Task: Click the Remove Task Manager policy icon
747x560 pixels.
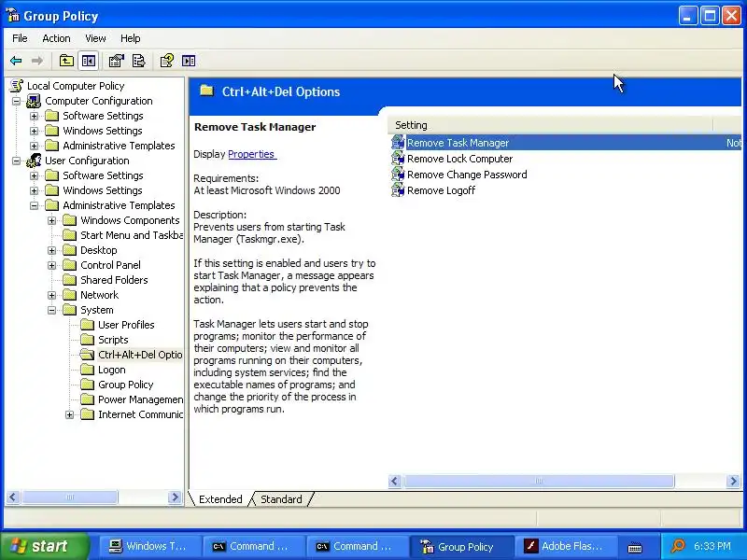Action: click(x=398, y=143)
